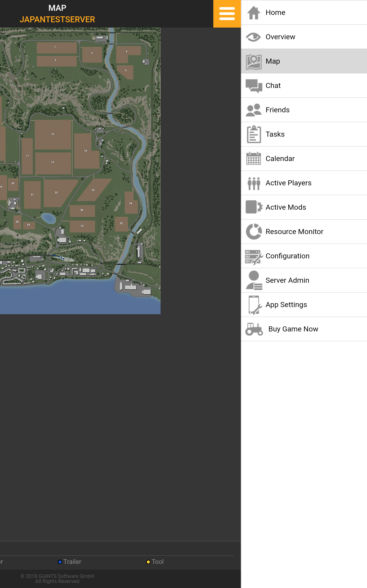The width and height of the screenshot is (367, 588).
Task: Click the Overview eye icon
Action: [253, 37]
